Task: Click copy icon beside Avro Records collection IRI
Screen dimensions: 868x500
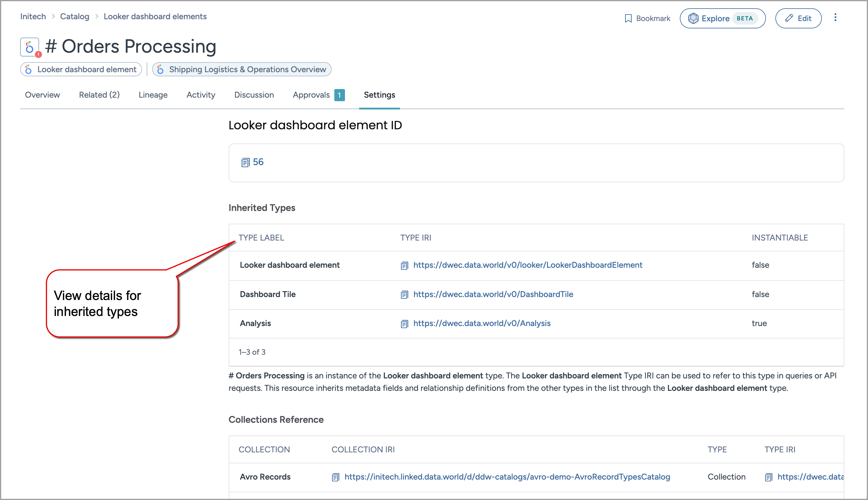Action: pos(335,477)
